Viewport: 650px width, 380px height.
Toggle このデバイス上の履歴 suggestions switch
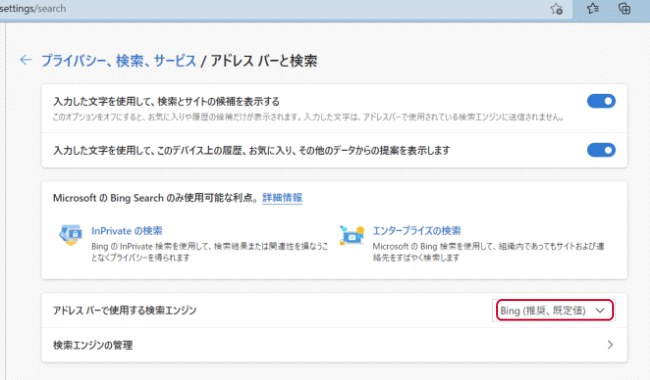click(x=601, y=150)
